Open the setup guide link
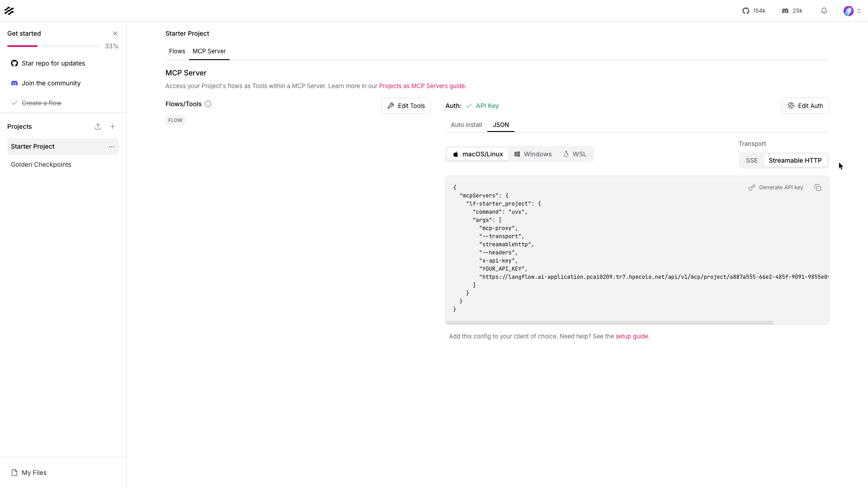 [632, 336]
